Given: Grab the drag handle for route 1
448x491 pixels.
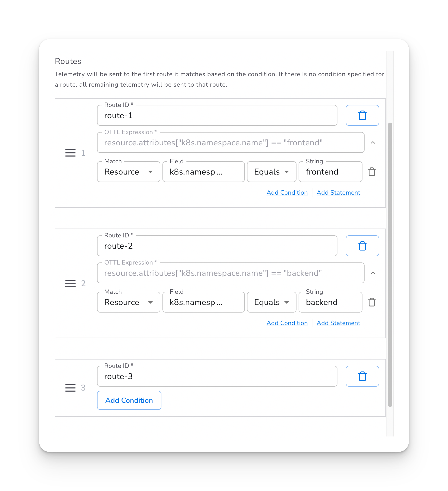Looking at the screenshot, I should pyautogui.click(x=70, y=153).
